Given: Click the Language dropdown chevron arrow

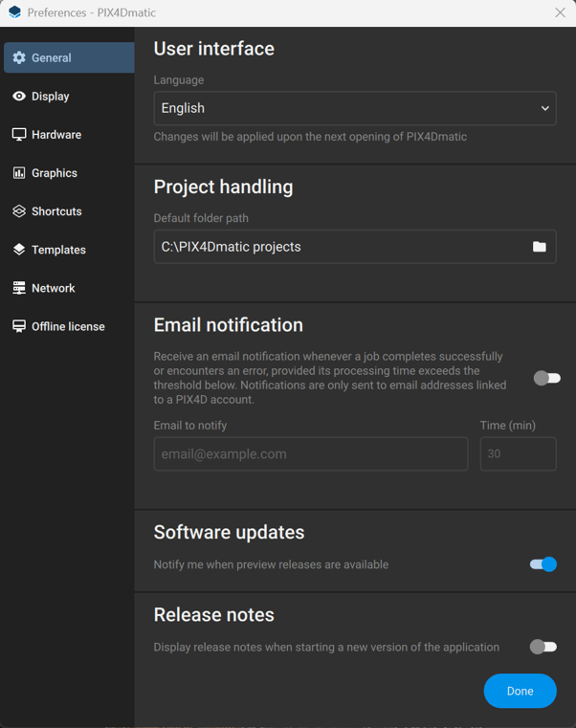Looking at the screenshot, I should point(544,108).
